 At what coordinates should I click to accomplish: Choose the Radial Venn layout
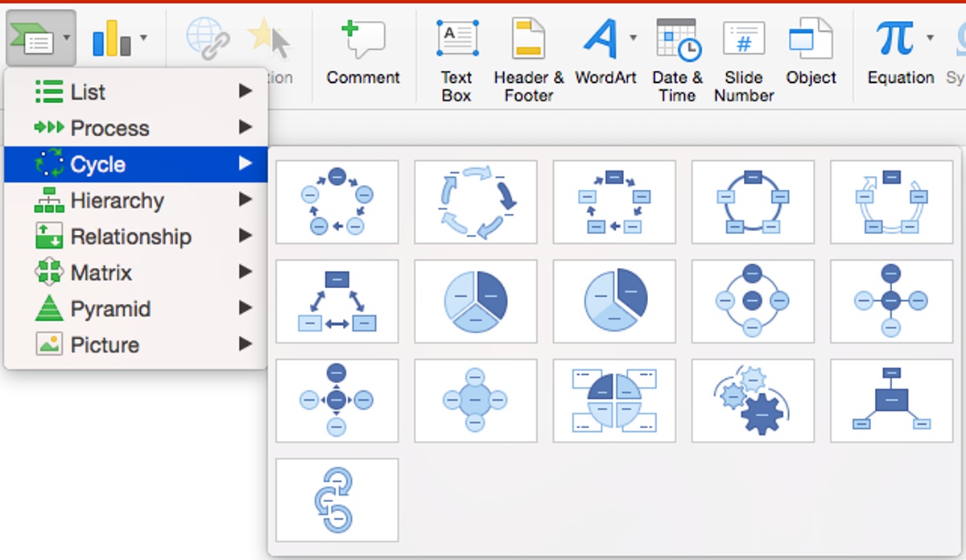[476, 401]
